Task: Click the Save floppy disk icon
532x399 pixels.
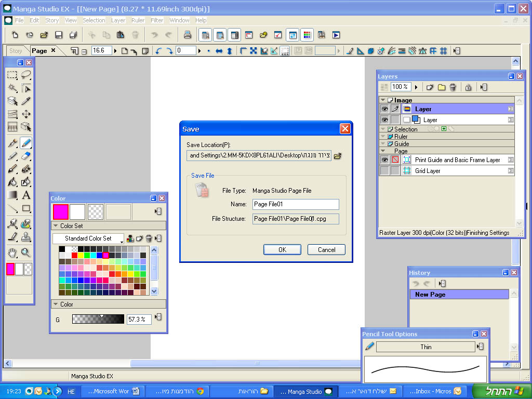Action: click(x=58, y=35)
